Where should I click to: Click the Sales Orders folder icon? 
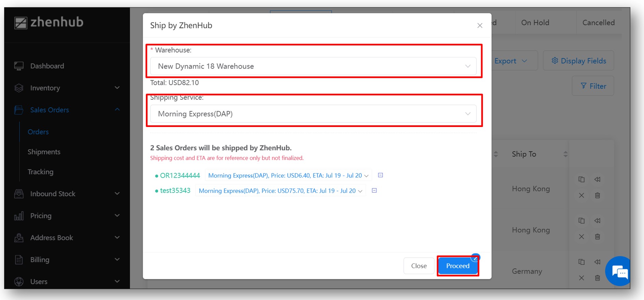19,110
